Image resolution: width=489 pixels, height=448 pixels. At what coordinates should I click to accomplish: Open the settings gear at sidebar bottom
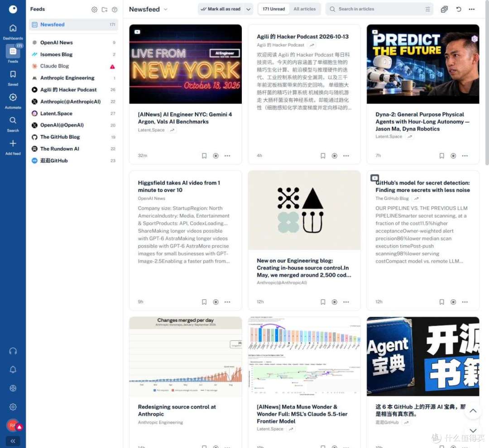[x=13, y=407]
